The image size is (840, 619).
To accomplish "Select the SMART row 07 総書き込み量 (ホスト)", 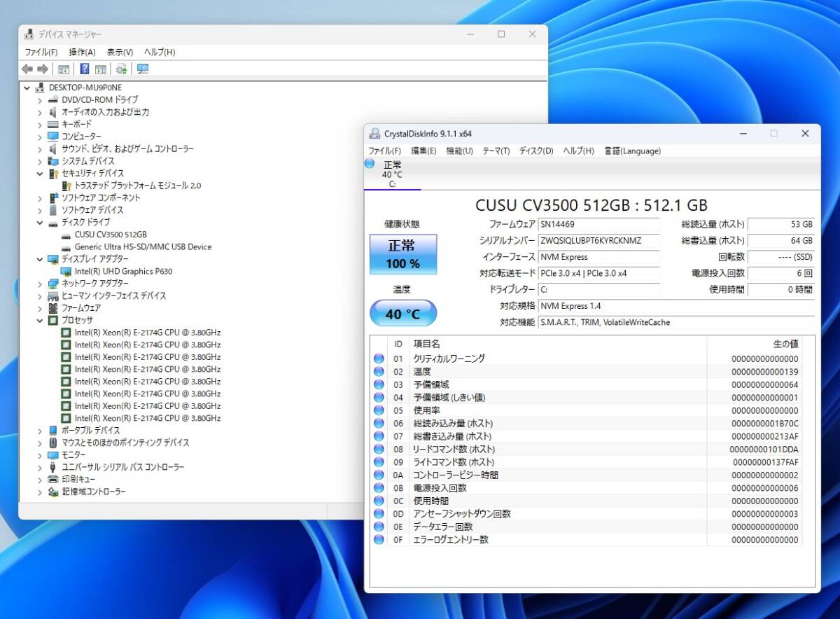I will pyautogui.click(x=587, y=436).
